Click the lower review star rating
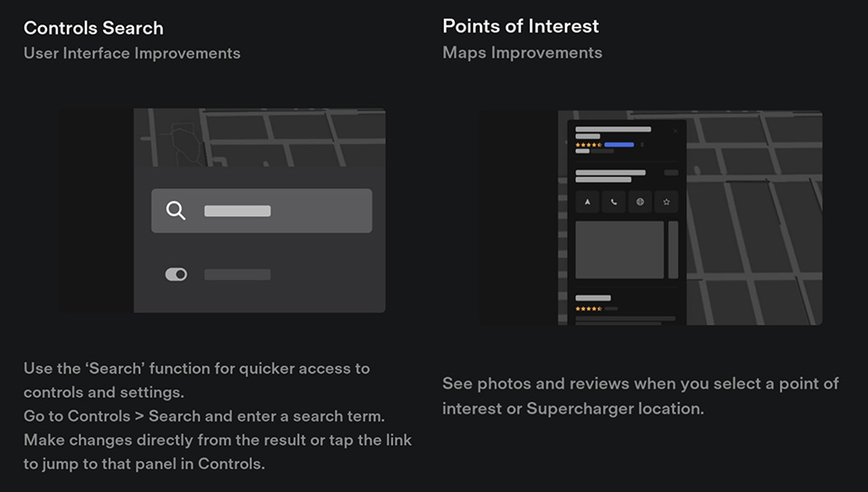The width and height of the screenshot is (868, 492). (588, 308)
